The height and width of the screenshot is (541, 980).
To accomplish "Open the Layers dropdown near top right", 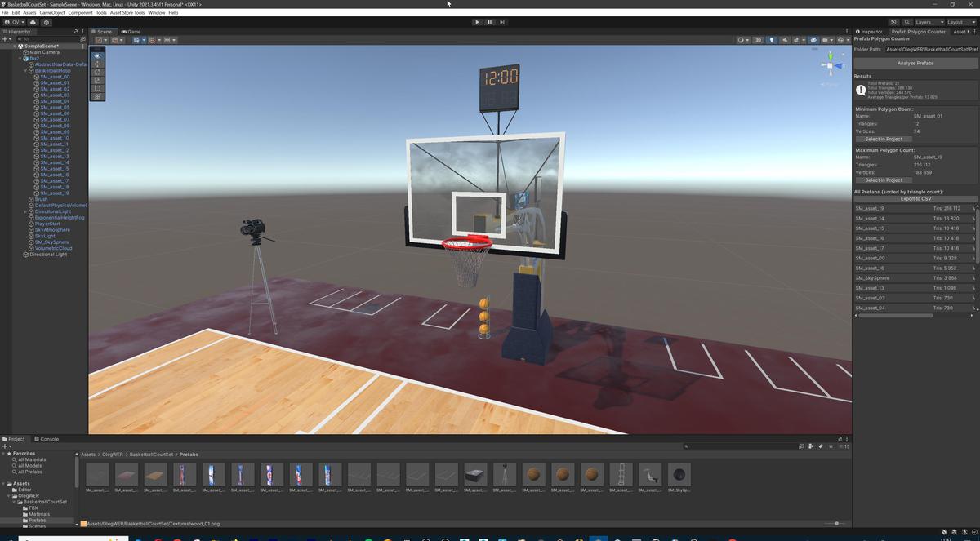I will tap(929, 22).
